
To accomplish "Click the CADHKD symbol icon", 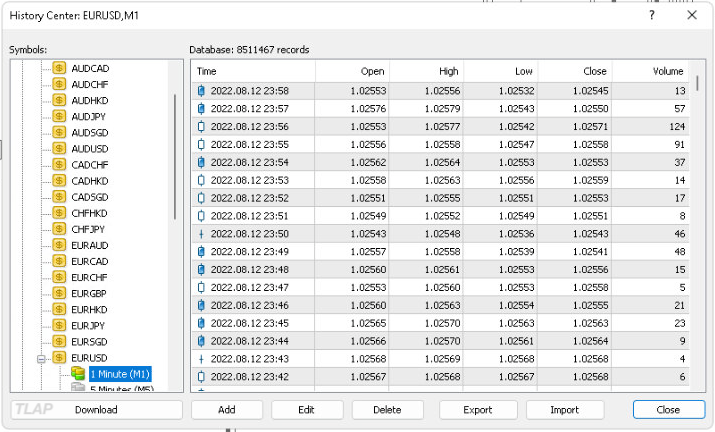I will (x=59, y=181).
